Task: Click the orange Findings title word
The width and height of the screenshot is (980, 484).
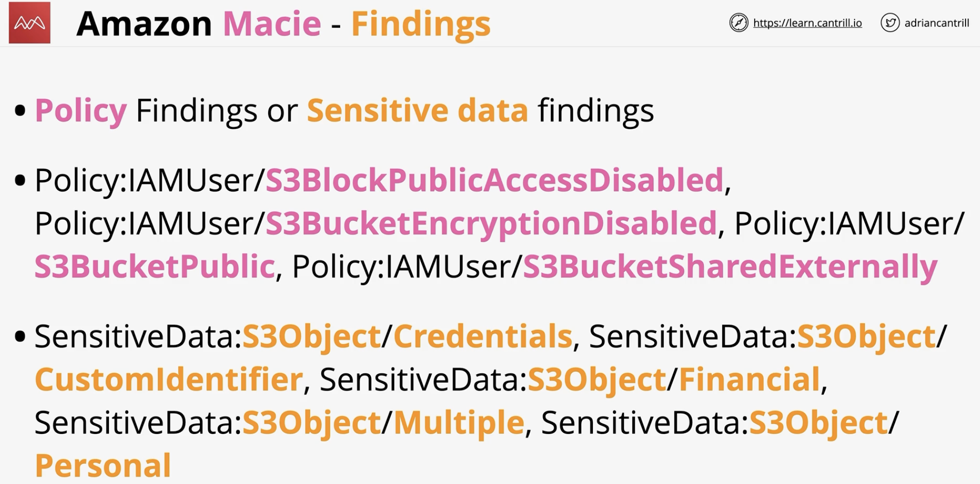Action: click(x=421, y=24)
